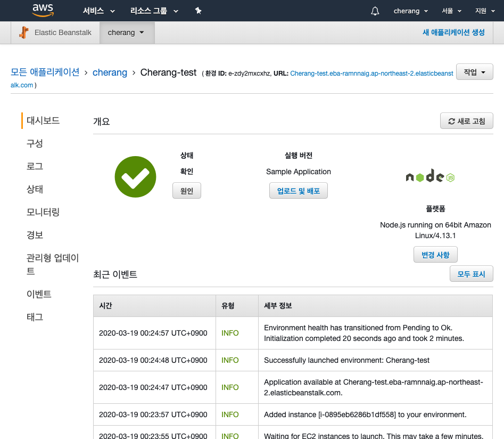Open the 지원 support dropdown
Viewport: 504px width, 439px height.
[485, 11]
